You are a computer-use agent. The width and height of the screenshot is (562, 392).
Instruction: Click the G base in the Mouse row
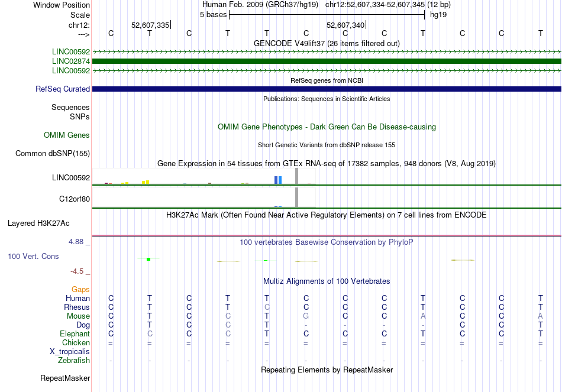(x=306, y=316)
